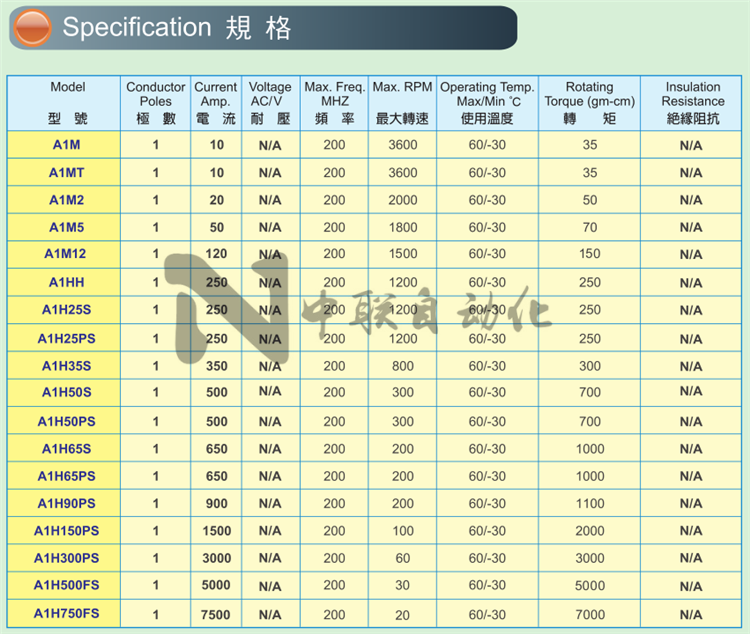Click model name A1M12
This screenshot has height=634, width=750.
66,254
